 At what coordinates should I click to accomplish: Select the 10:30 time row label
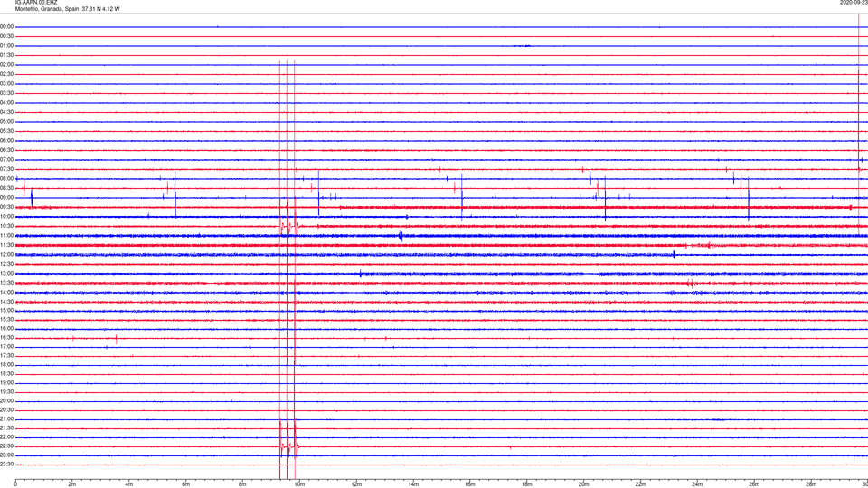click(6, 226)
